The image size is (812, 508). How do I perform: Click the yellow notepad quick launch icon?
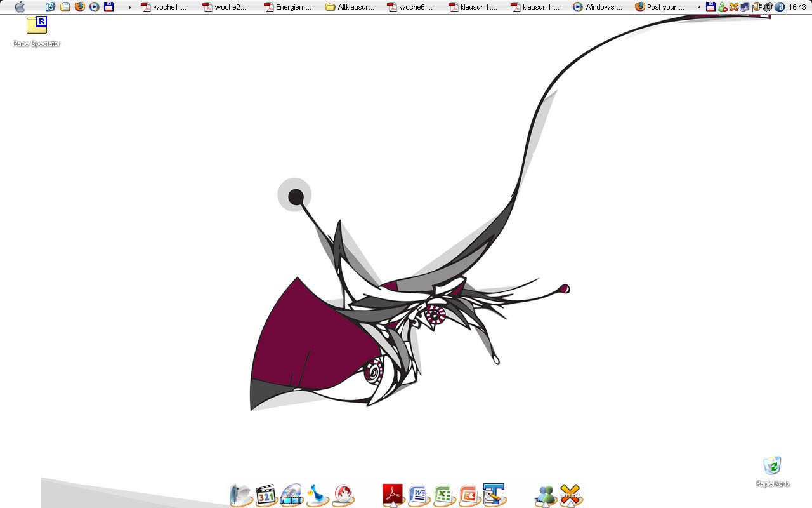tap(65, 7)
